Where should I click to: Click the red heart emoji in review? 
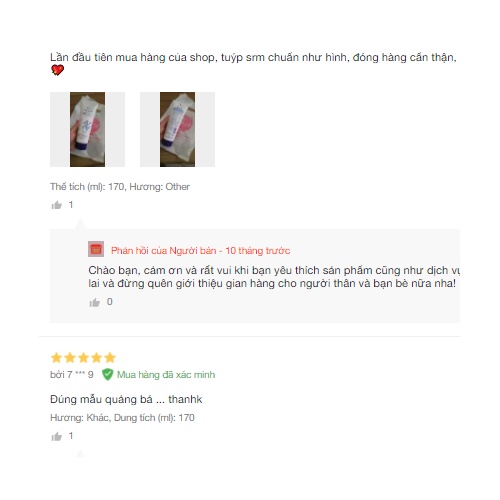coord(57,70)
